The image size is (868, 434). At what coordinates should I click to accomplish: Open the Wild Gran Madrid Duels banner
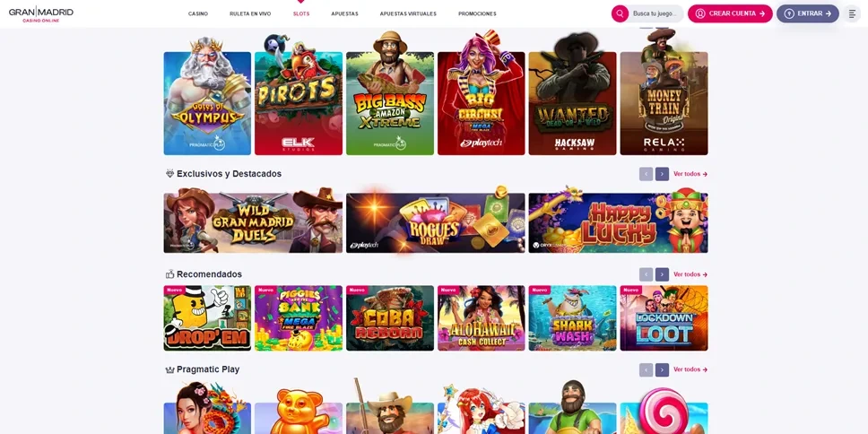(x=253, y=222)
